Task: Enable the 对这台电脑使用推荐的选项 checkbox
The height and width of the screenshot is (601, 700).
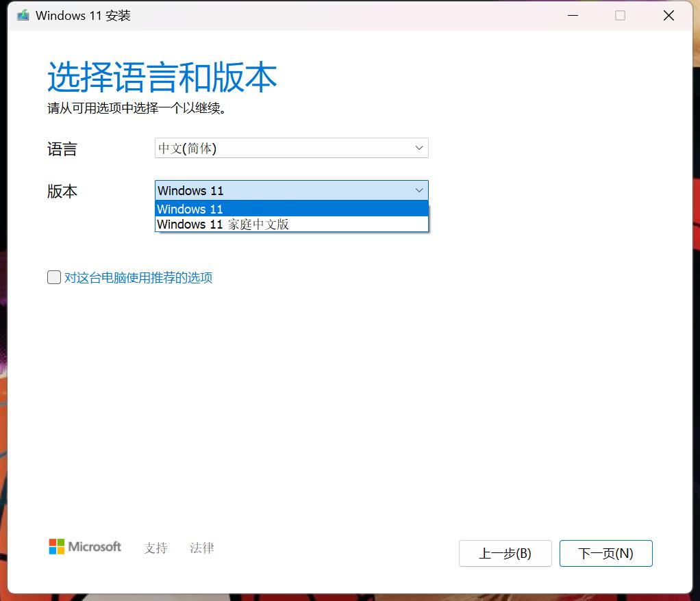Action: pos(53,277)
